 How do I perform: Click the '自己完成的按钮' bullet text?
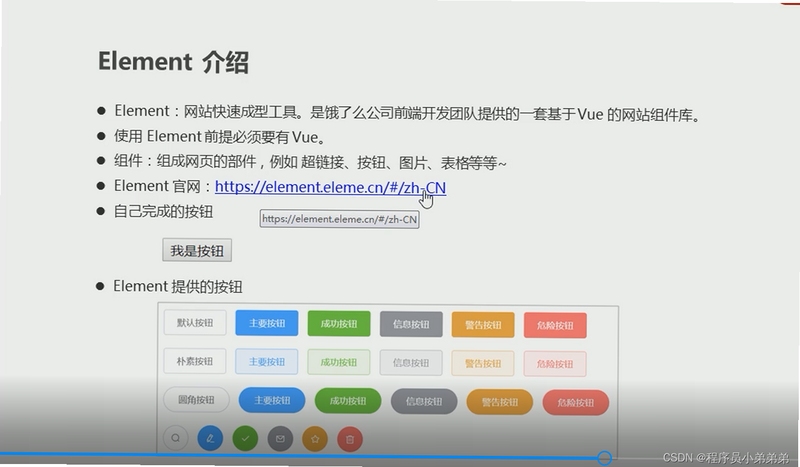pos(163,211)
